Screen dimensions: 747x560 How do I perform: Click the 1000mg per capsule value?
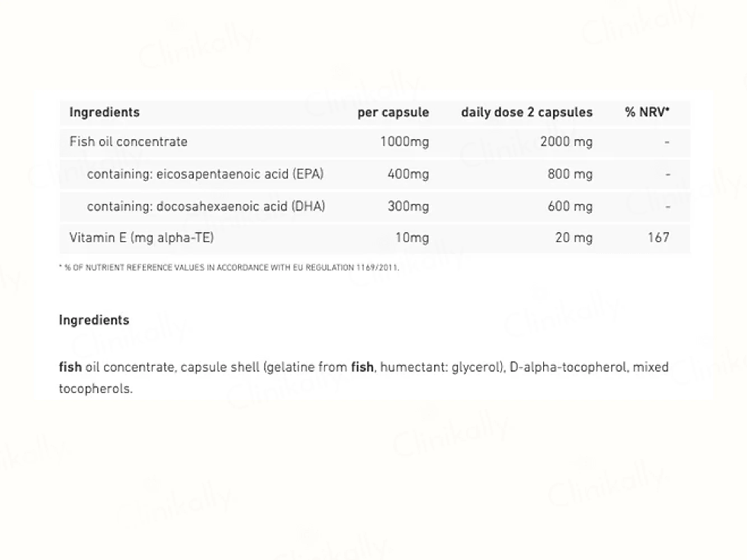[x=404, y=142]
